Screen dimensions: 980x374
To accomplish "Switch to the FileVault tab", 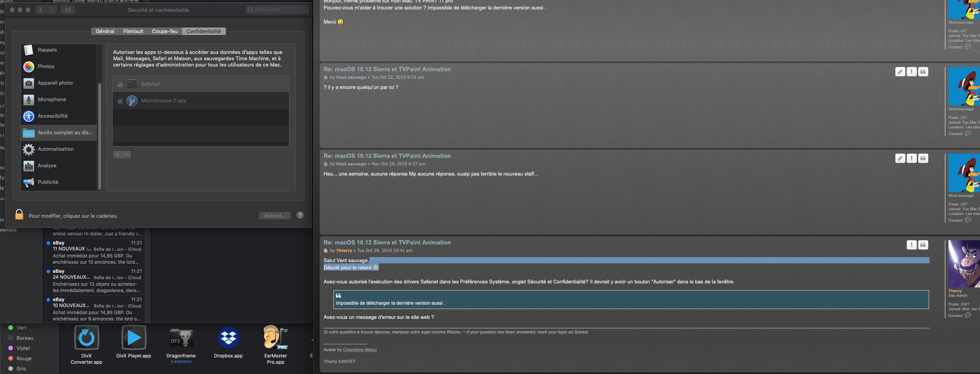I will [133, 31].
